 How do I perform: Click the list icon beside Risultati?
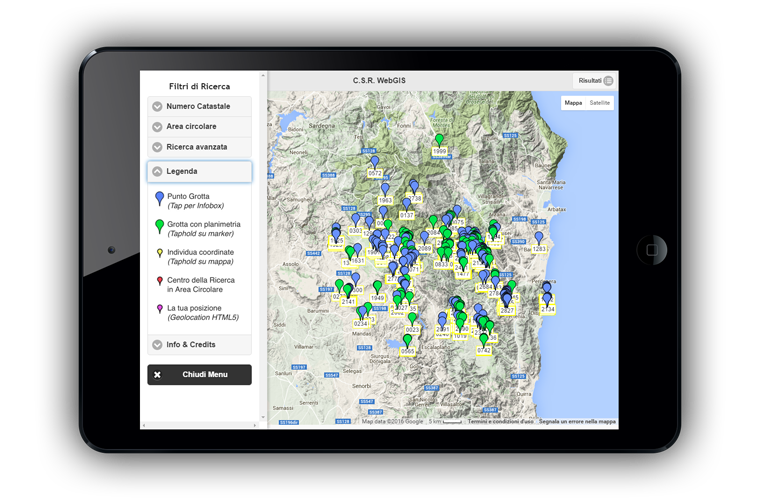[x=608, y=80]
